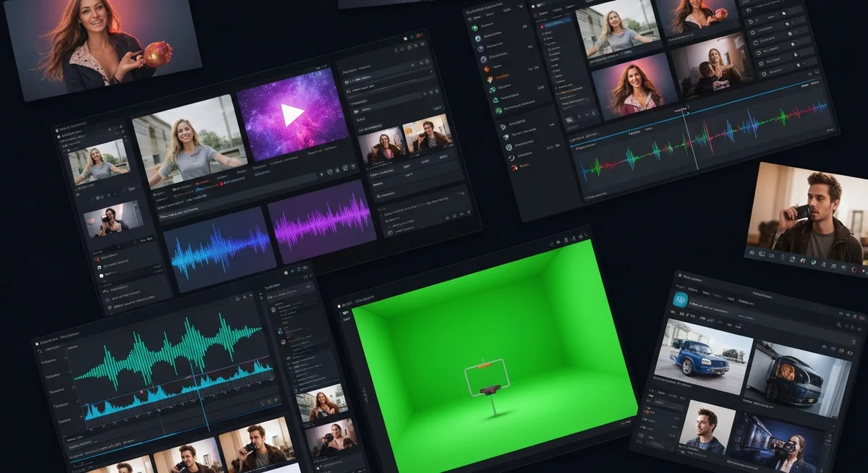Open the photographer thumbnail below the red-haired woman

point(331,437)
